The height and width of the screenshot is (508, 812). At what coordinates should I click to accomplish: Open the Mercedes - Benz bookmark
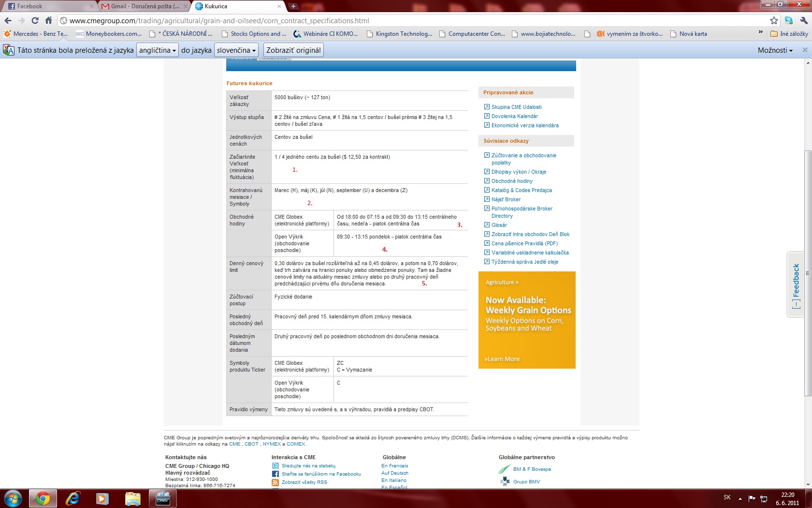coord(36,34)
